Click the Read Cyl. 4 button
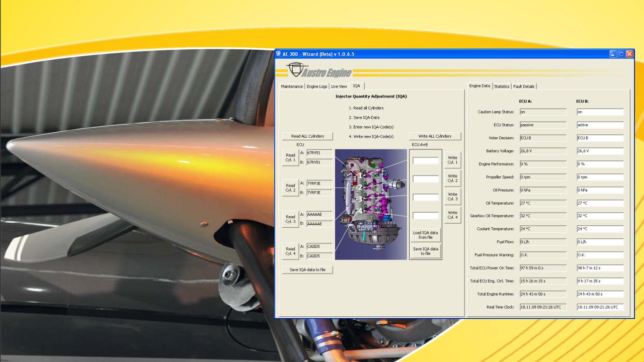 tap(290, 251)
